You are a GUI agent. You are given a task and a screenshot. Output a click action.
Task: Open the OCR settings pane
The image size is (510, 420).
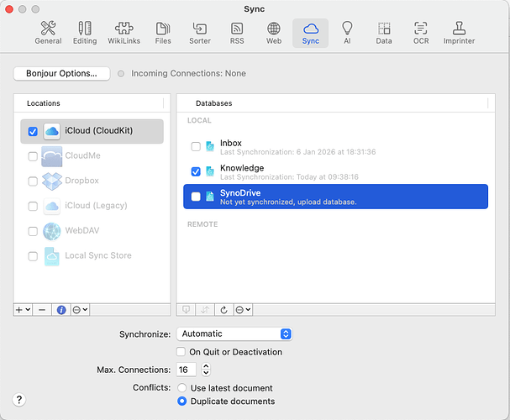(421, 32)
